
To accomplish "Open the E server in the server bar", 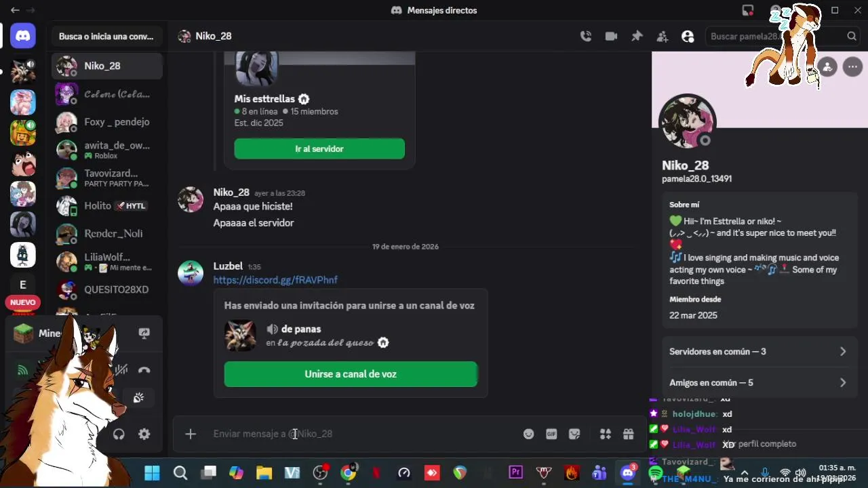I will [x=23, y=285].
